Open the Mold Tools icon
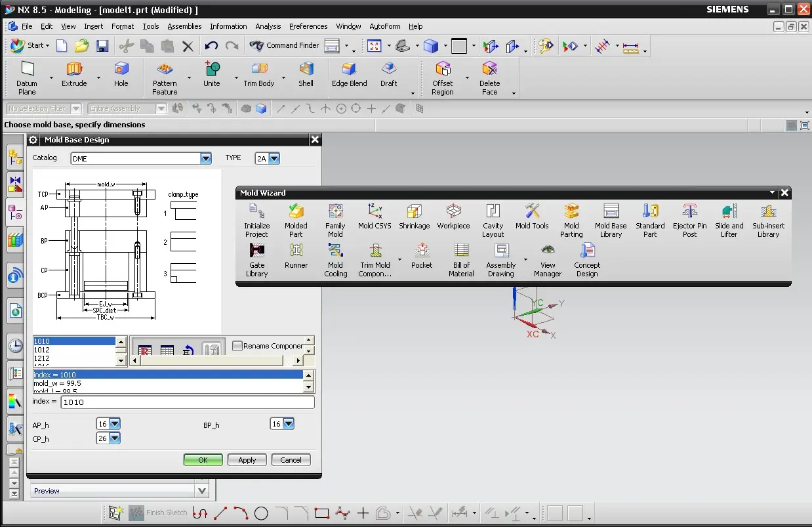 (532, 216)
